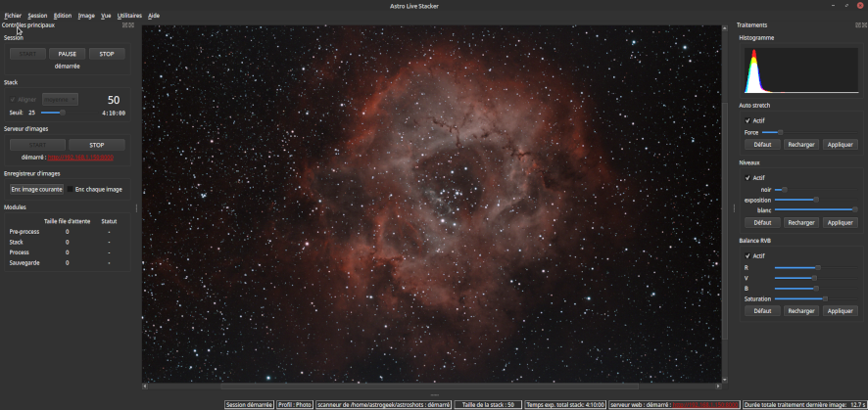Open the Fichier menu
The image size is (868, 410).
coord(13,16)
